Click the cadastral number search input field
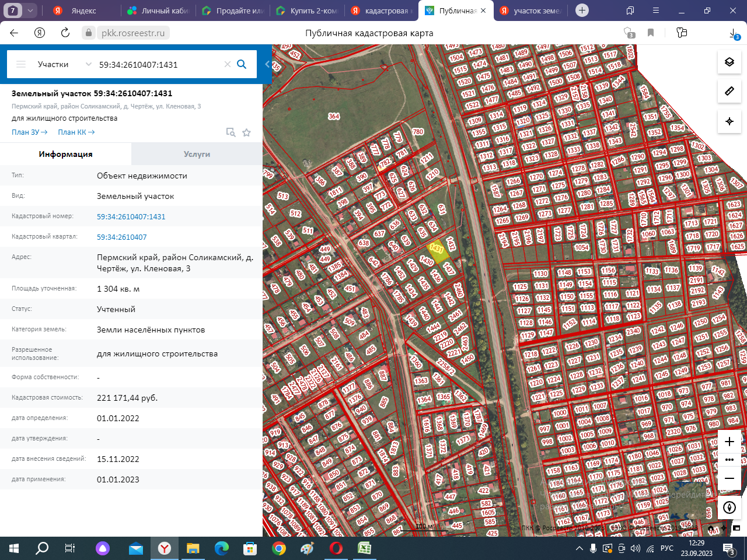 [158, 64]
